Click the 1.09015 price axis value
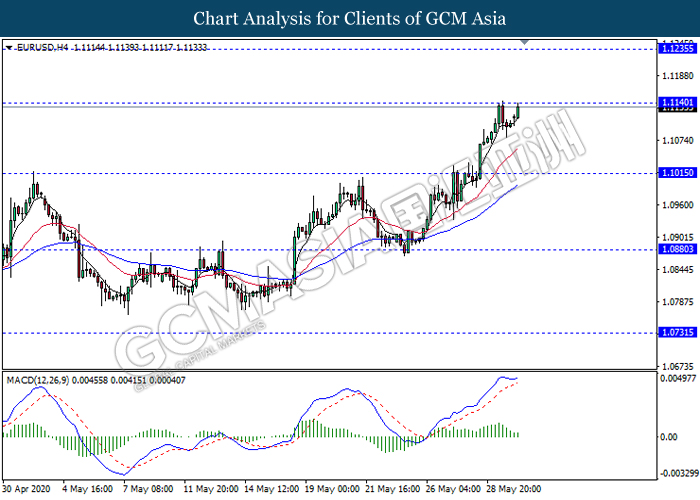Viewport: 700px width, 500px height. (678, 237)
